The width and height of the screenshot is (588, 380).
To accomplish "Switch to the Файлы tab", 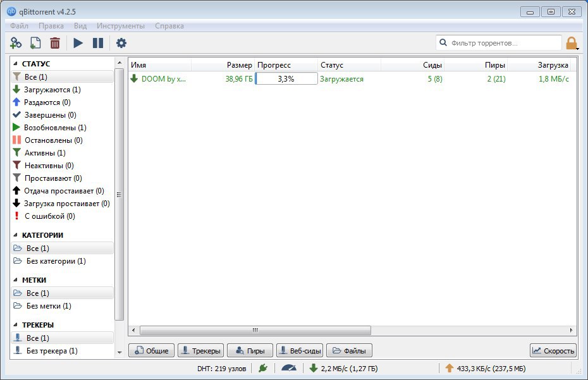I will 349,350.
